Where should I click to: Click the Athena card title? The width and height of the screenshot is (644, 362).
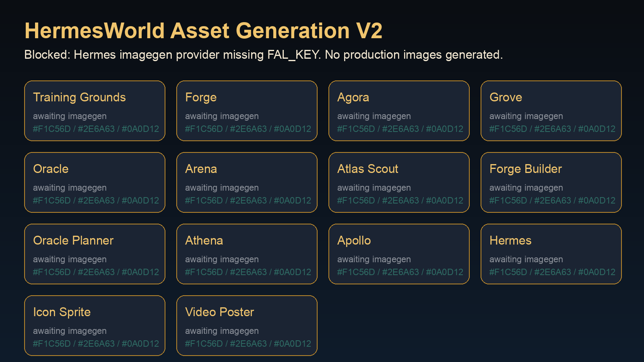tap(204, 241)
